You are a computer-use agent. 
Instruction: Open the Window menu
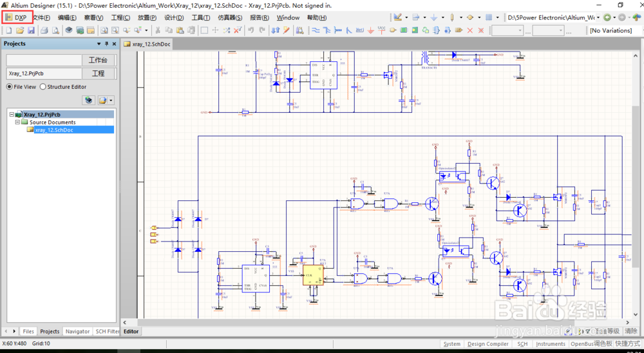click(x=288, y=17)
